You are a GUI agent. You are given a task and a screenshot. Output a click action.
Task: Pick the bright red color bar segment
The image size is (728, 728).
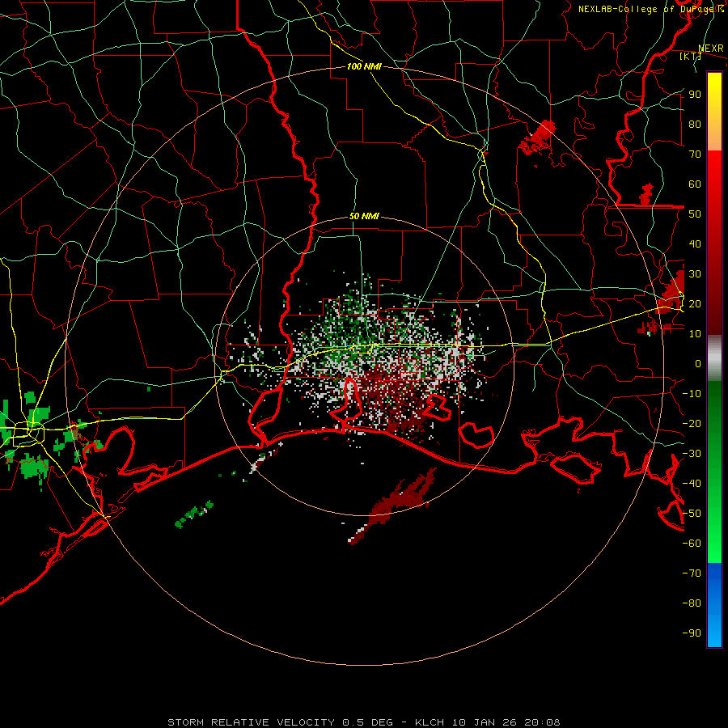pyautogui.click(x=714, y=170)
